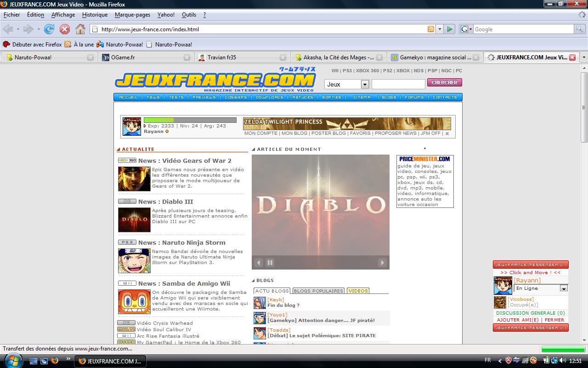The height and width of the screenshot is (368, 588).
Task: Launch Firefox from quick launch bar
Action: [x=55, y=361]
